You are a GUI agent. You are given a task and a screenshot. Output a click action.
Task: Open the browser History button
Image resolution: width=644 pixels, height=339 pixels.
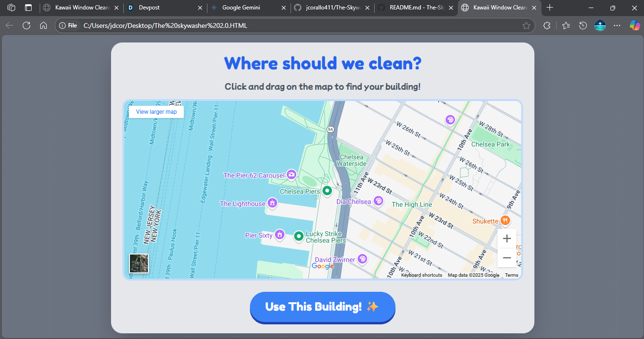(x=583, y=25)
